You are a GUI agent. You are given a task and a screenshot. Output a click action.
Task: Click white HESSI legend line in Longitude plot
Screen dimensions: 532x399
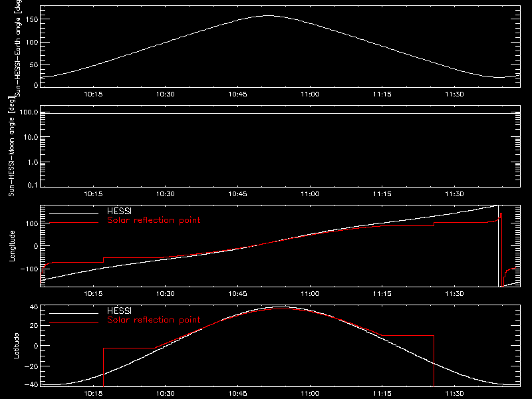pyautogui.click(x=74, y=213)
